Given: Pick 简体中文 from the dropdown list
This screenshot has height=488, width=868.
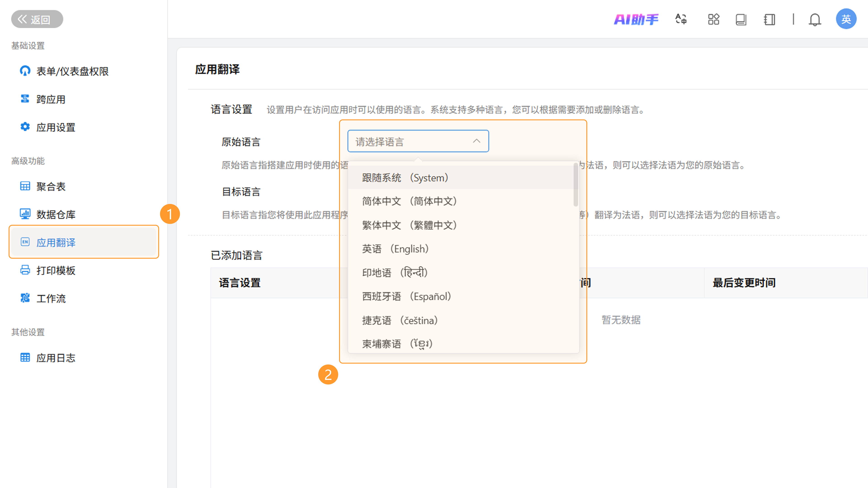Looking at the screenshot, I should point(409,201).
